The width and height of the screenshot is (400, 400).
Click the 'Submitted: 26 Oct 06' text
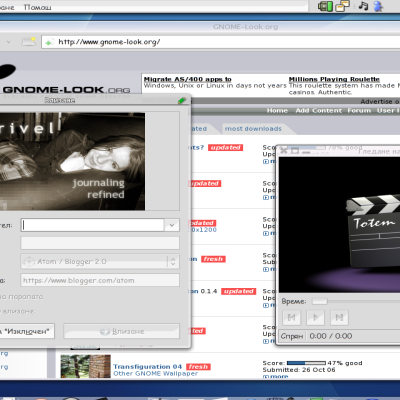tap(299, 370)
